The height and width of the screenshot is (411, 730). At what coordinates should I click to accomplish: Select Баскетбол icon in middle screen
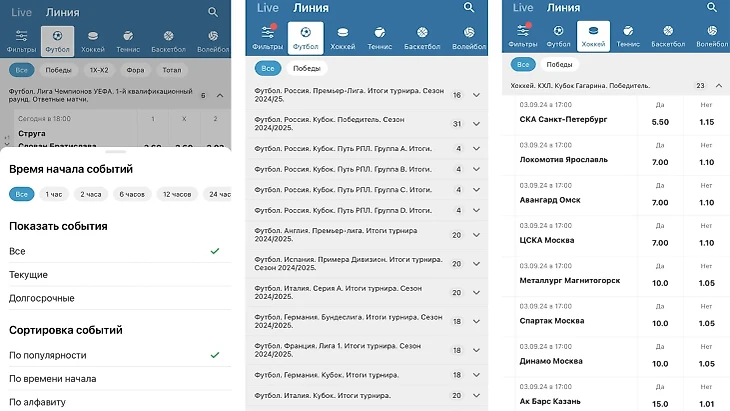click(x=422, y=38)
